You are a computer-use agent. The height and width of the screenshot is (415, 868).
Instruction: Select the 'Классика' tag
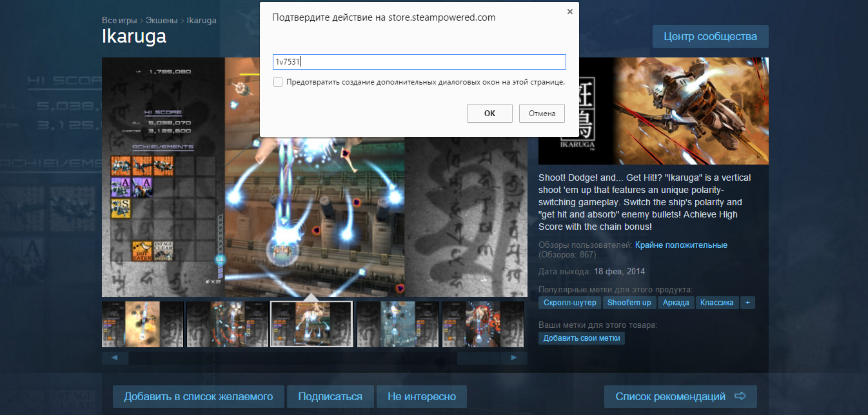pos(717,303)
